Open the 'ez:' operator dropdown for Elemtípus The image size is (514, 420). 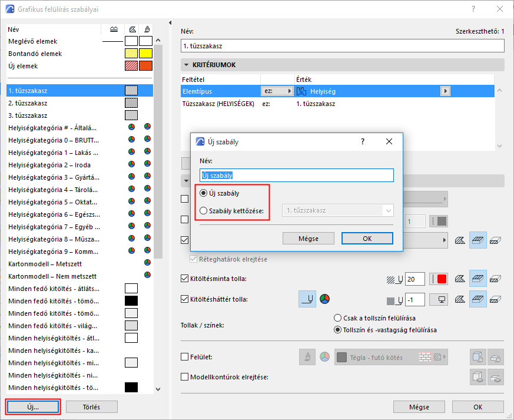point(277,91)
